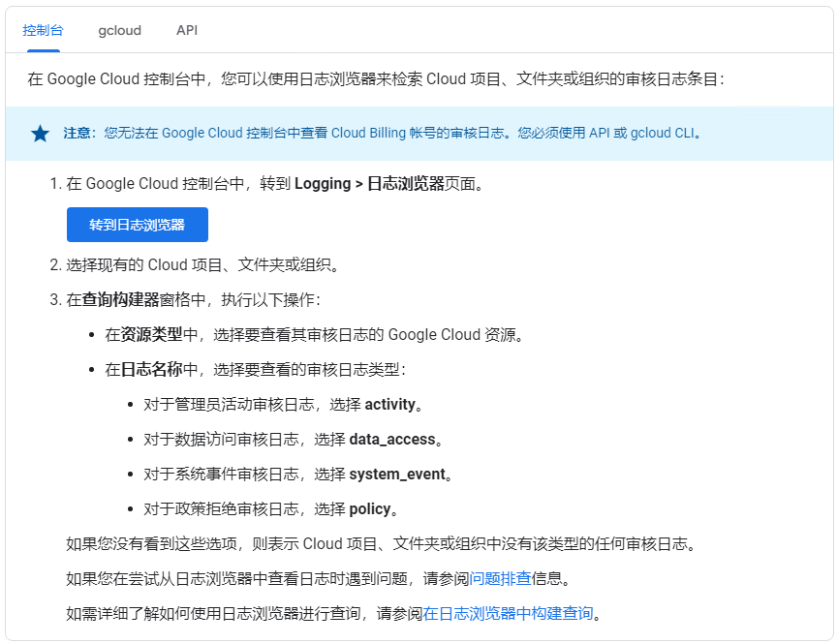Click the paragraph starting 如果您没有看到这些选项
Screen dimensions: 838x644
(381, 544)
